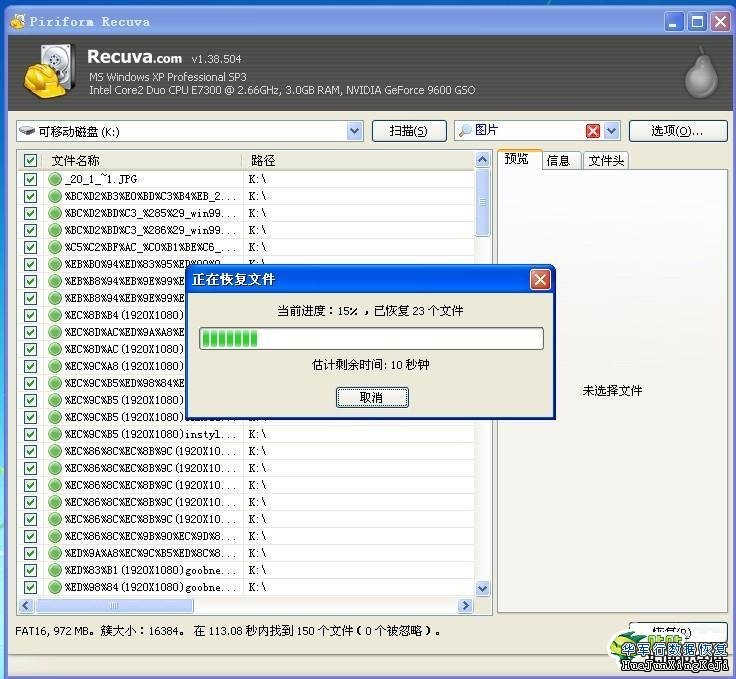Click the title bar Recuva app icon
This screenshot has width=736, height=679.
point(17,21)
